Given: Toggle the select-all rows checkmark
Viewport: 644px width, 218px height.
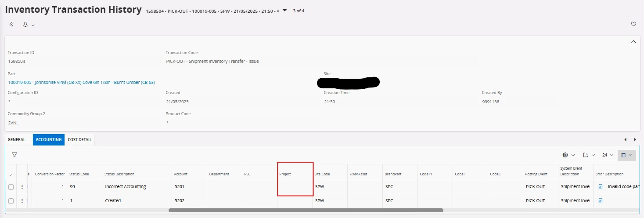Looking at the screenshot, I should [11, 174].
